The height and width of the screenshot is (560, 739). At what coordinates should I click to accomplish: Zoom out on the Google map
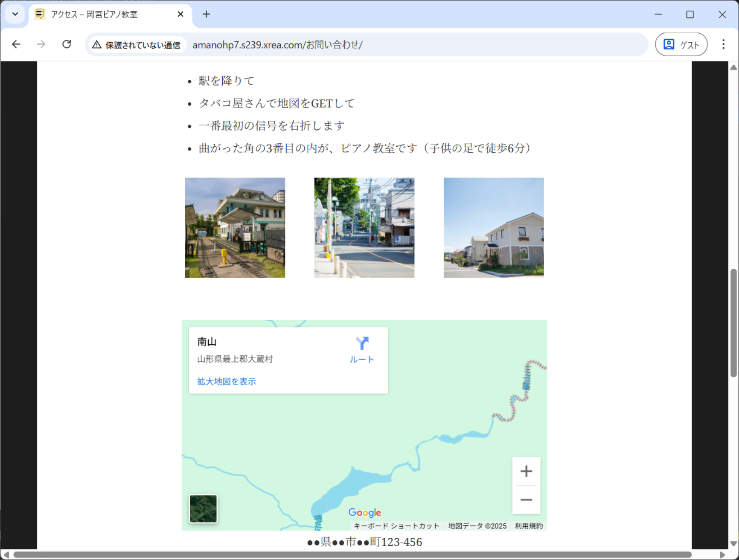(526, 500)
